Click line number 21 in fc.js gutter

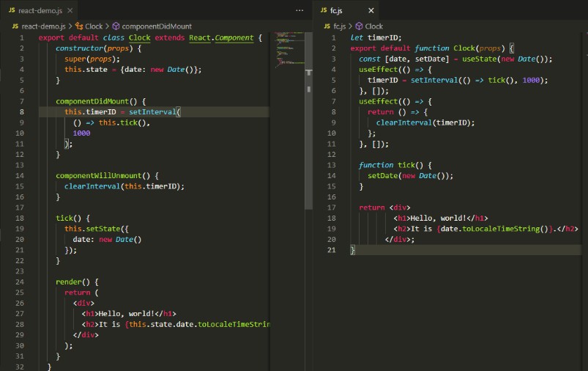tap(331, 250)
